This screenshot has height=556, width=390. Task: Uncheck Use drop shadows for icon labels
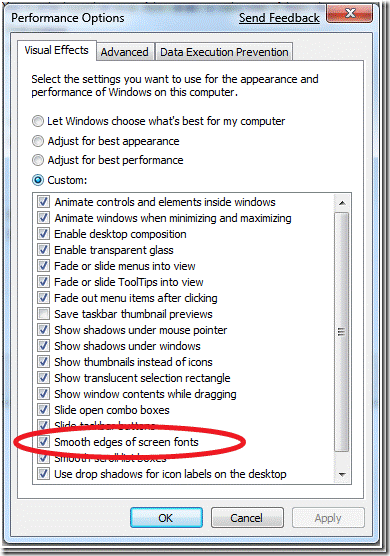[x=43, y=474]
